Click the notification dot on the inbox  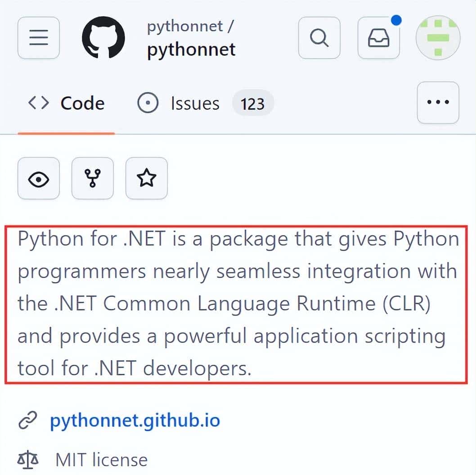click(x=395, y=19)
